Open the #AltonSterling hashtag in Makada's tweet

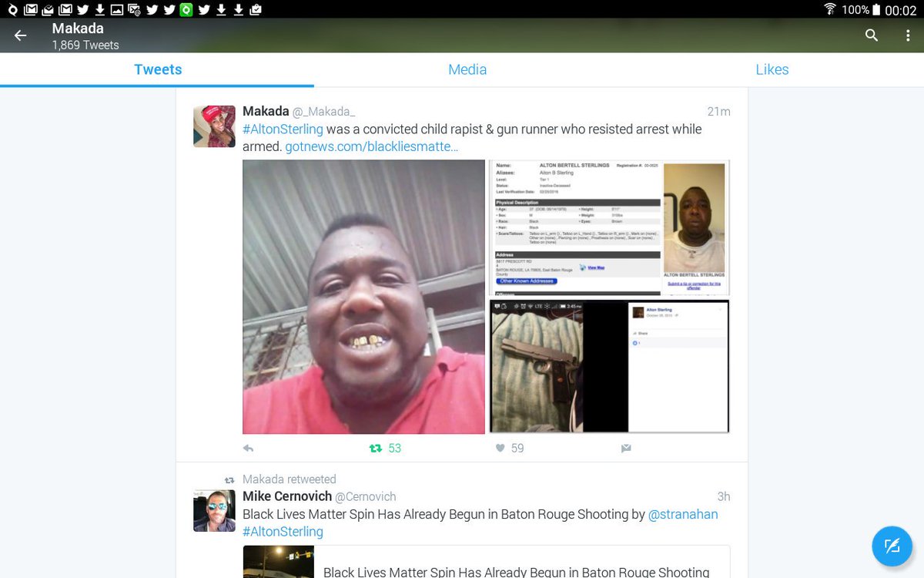283,129
